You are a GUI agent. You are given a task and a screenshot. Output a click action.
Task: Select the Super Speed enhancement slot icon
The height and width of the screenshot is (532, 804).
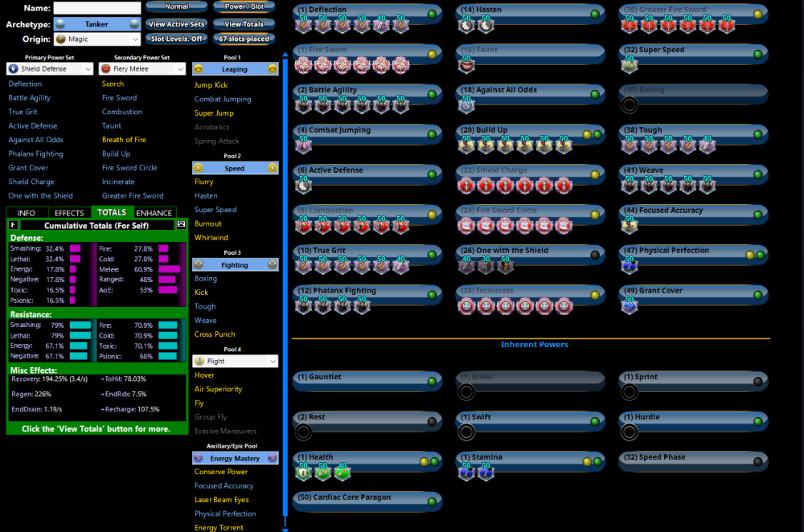tap(630, 65)
